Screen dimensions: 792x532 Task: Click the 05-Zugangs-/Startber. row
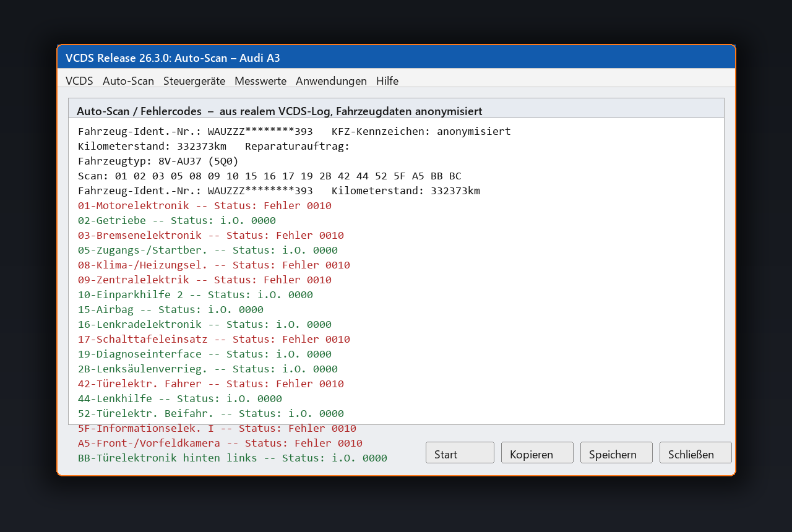[208, 250]
